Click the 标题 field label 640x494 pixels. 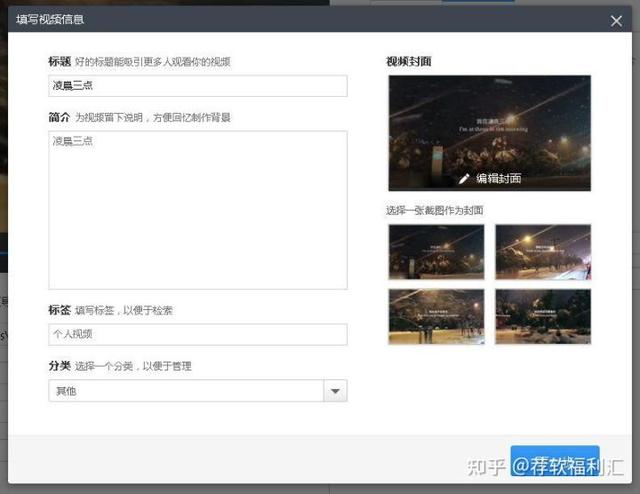(x=60, y=62)
